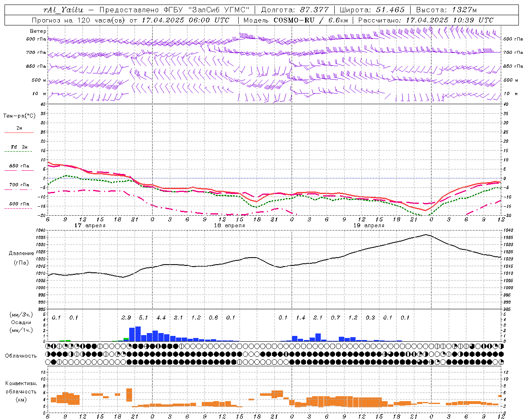
Task: Click the dash-dot line sample under 500 гПа legend
Action: tap(18, 209)
